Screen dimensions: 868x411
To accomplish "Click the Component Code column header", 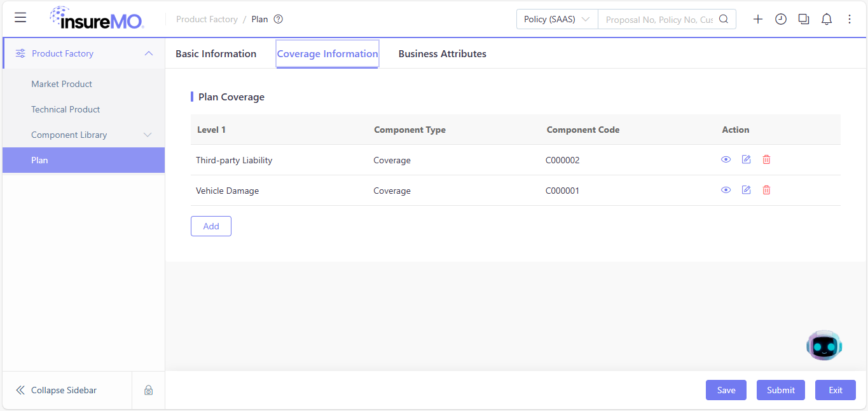I will tap(583, 130).
